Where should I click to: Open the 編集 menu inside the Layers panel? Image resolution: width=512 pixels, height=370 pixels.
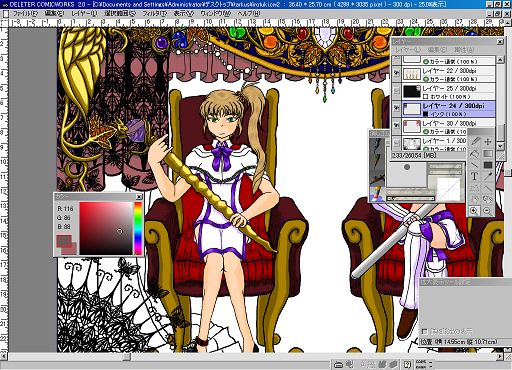[437, 50]
